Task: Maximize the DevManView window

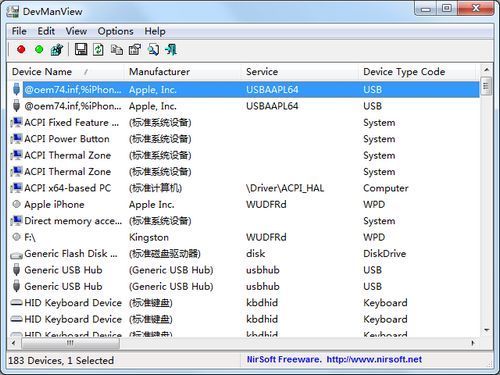Action: [x=447, y=8]
